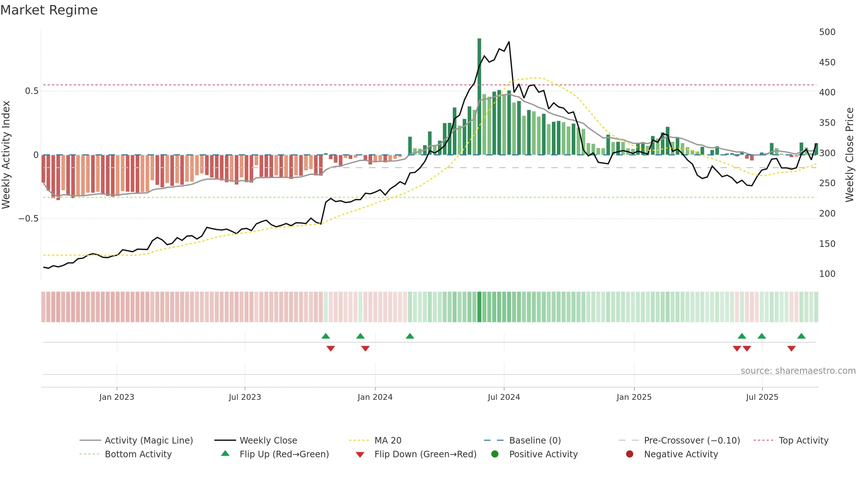The height and width of the screenshot is (488, 868).
Task: Click the Market Regime chart title
Action: pyautogui.click(x=49, y=10)
